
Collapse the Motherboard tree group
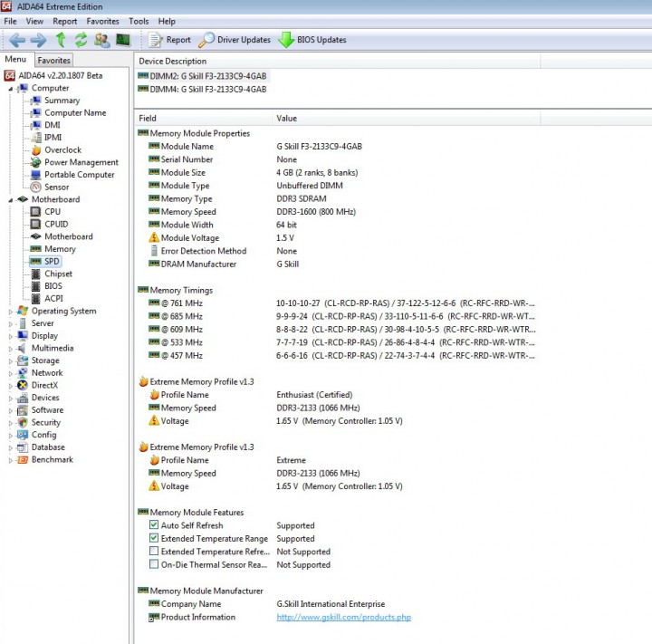click(x=11, y=200)
